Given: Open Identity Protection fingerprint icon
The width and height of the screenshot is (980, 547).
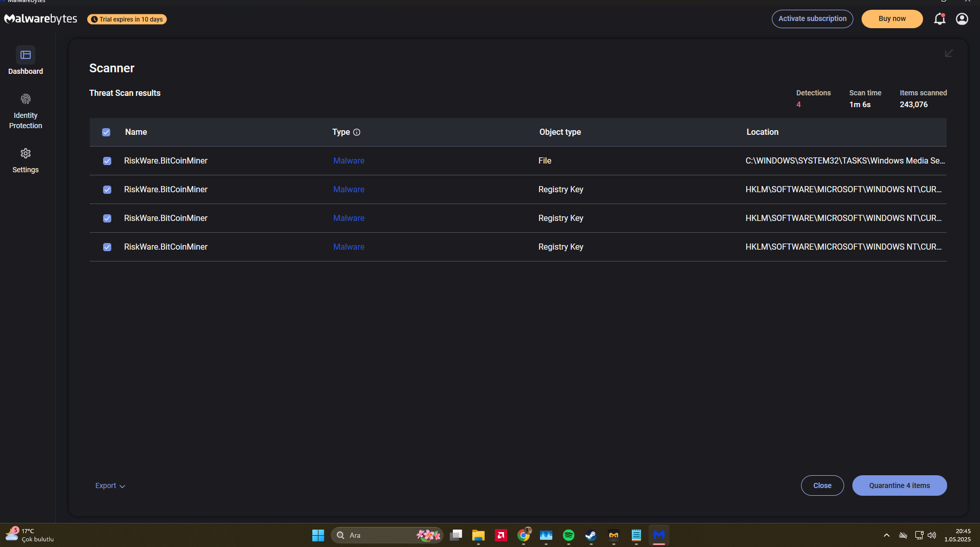Looking at the screenshot, I should click(x=26, y=99).
